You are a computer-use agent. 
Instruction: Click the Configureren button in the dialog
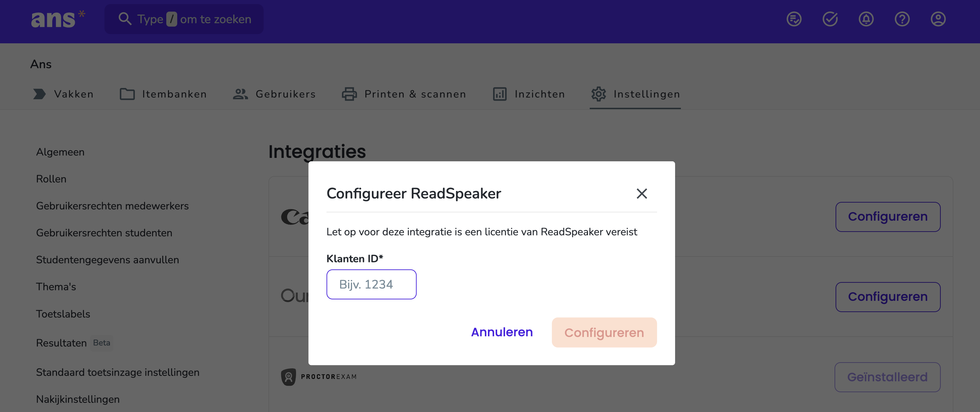(604, 333)
